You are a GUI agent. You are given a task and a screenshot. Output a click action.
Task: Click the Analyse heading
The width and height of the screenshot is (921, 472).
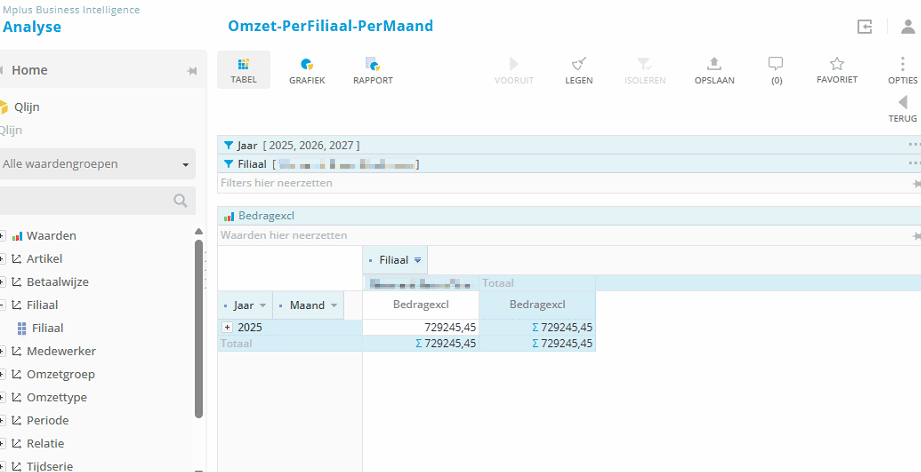(32, 27)
